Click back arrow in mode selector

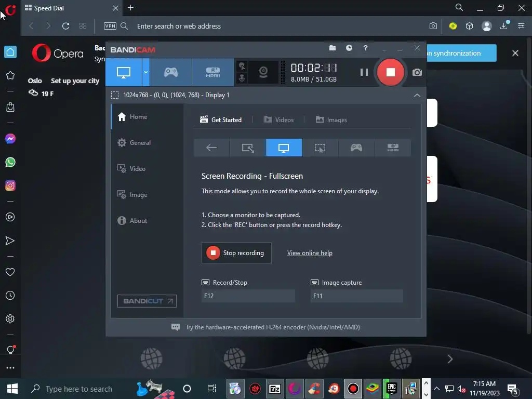(211, 148)
